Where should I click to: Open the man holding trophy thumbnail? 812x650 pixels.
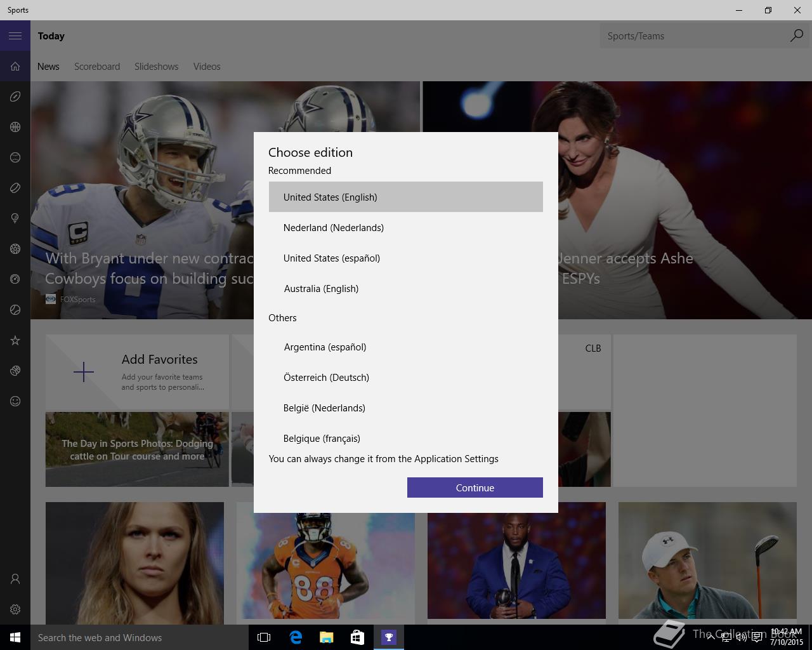click(x=516, y=560)
